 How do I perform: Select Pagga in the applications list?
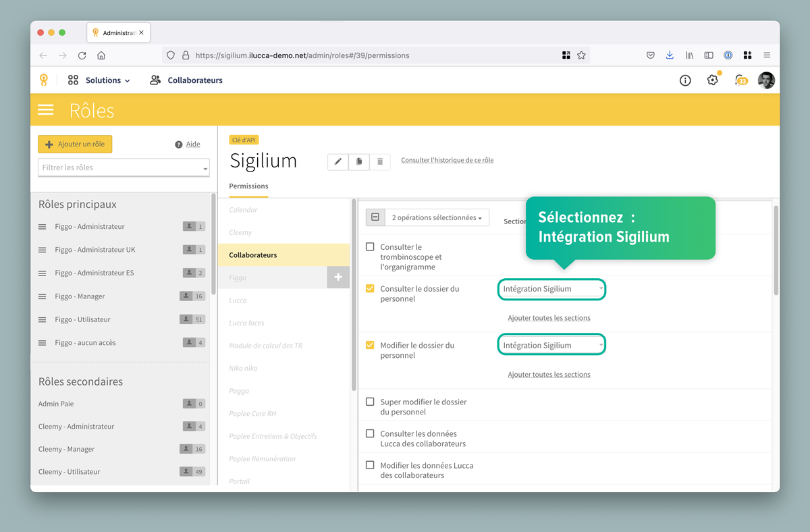coord(239,391)
